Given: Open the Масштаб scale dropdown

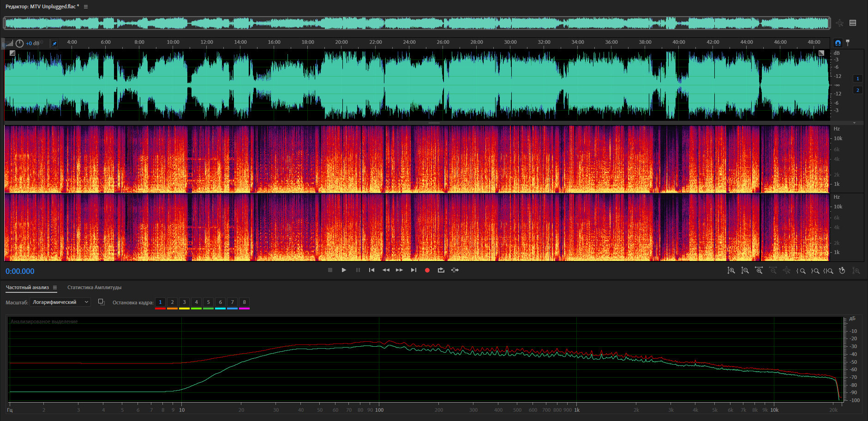Looking at the screenshot, I should (60, 302).
